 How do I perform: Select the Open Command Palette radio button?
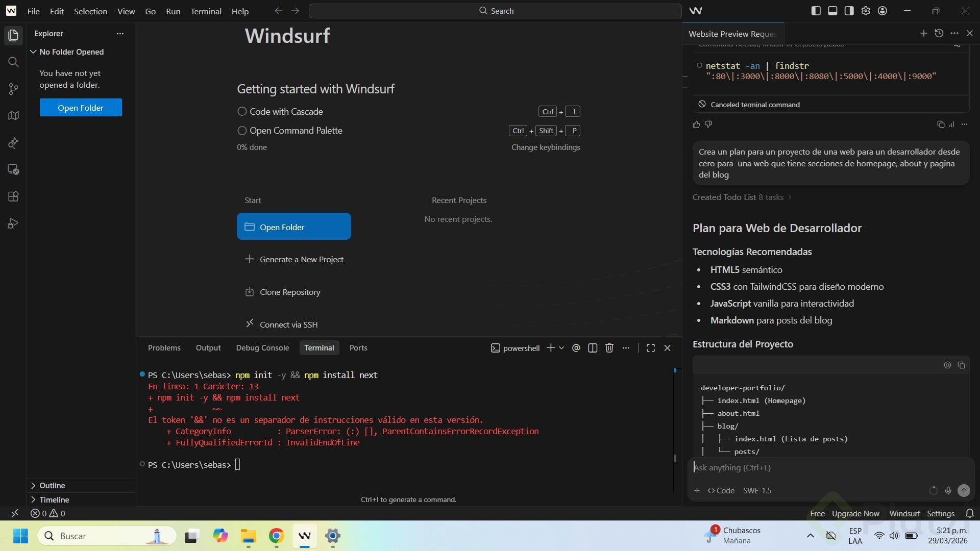[x=242, y=131]
